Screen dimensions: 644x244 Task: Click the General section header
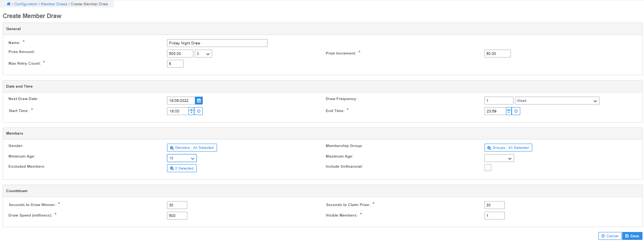coord(322,29)
